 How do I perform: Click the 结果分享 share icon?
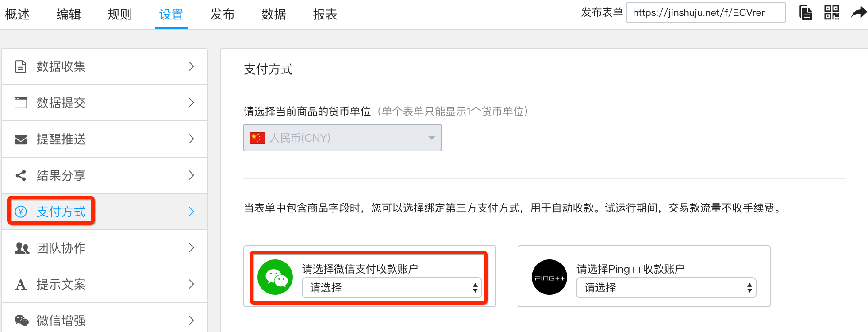click(x=21, y=175)
